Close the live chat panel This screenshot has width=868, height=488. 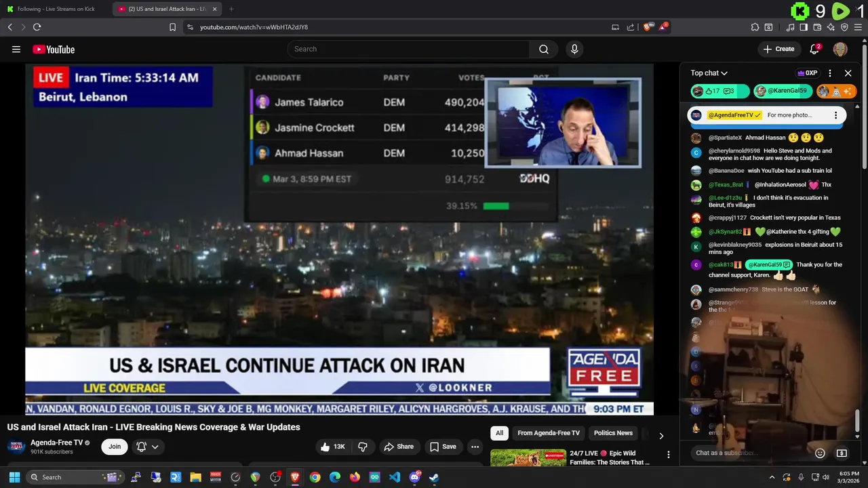(848, 73)
